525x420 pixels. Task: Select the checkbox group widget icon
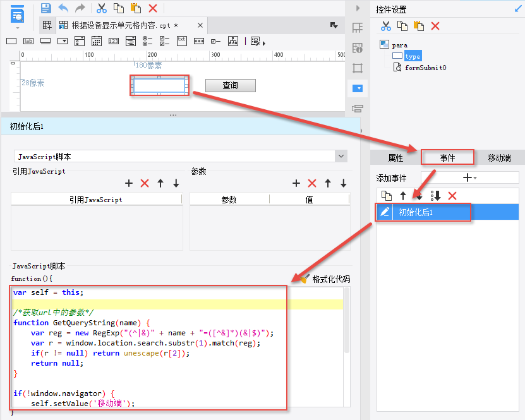(x=164, y=41)
